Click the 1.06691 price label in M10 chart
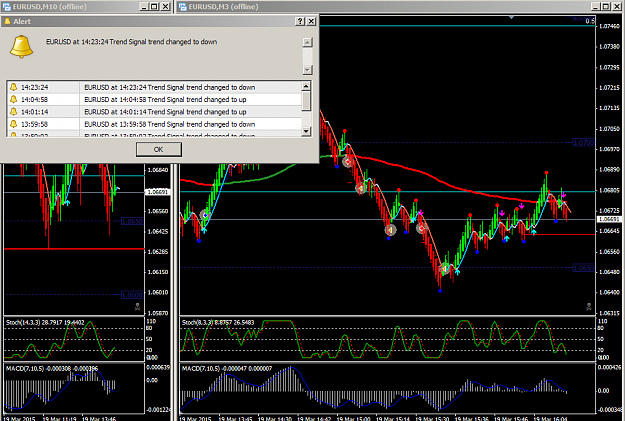 point(157,192)
